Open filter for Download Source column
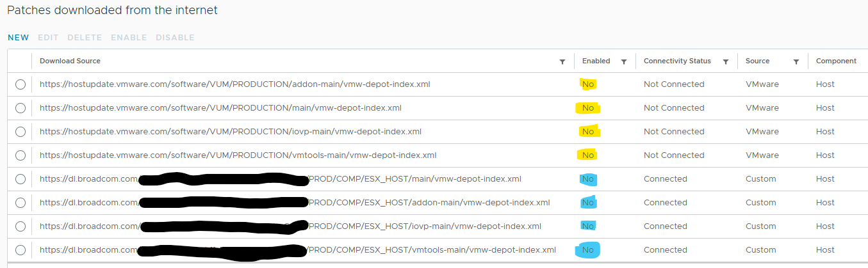The width and height of the screenshot is (868, 268). pos(562,61)
